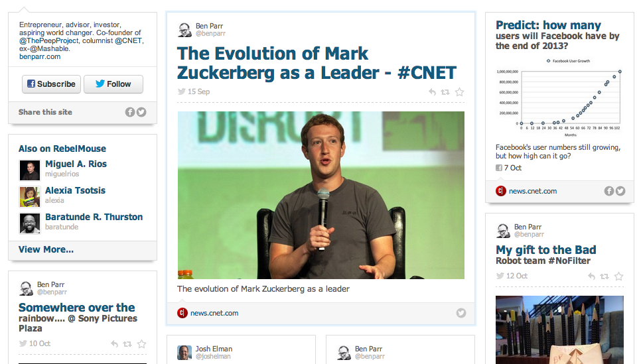The height and width of the screenshot is (364, 639).
Task: Click Twitter icon below the Zuckerberg photo
Action: [x=461, y=313]
